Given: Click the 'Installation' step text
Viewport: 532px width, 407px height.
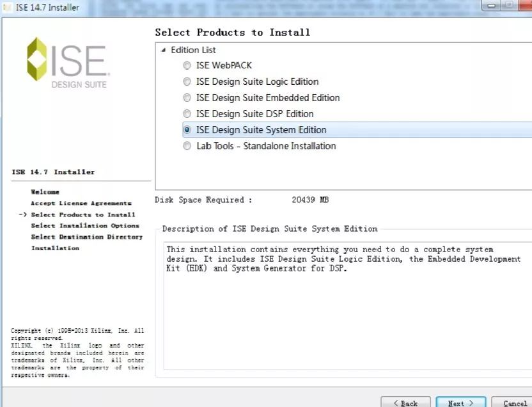Looking at the screenshot, I should [55, 248].
